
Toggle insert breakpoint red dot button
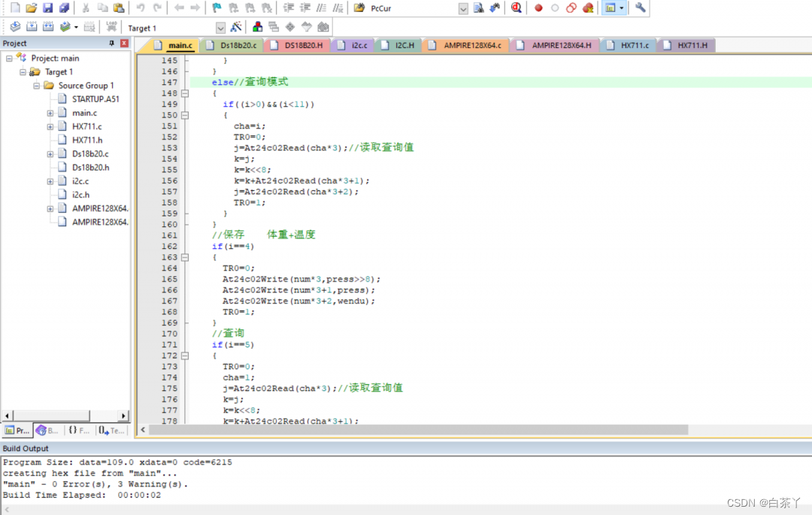click(538, 8)
